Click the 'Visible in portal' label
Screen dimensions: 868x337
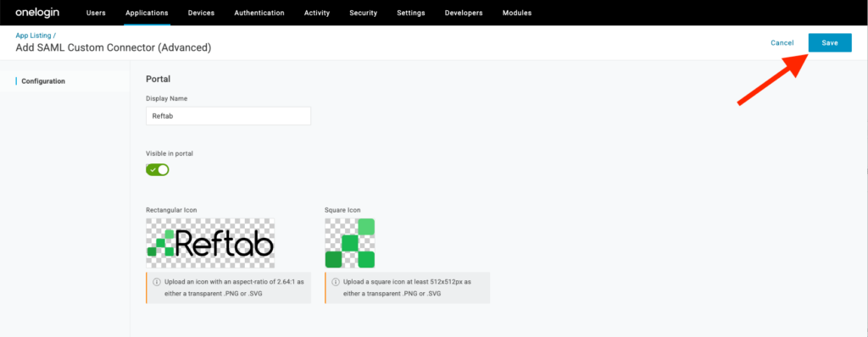170,154
